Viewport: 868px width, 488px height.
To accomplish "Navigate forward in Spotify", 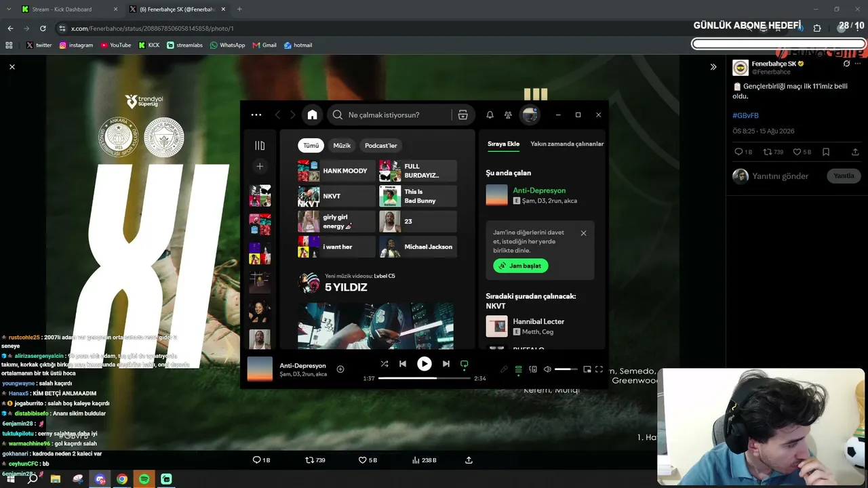I will pos(293,115).
